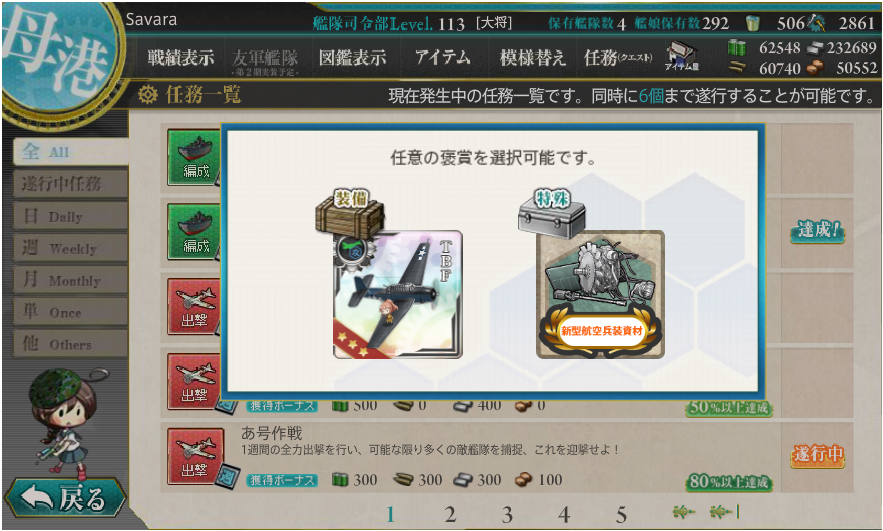This screenshot has width=883, height=531.
Task: Click the first green 編成 quest icon
Action: point(194,157)
